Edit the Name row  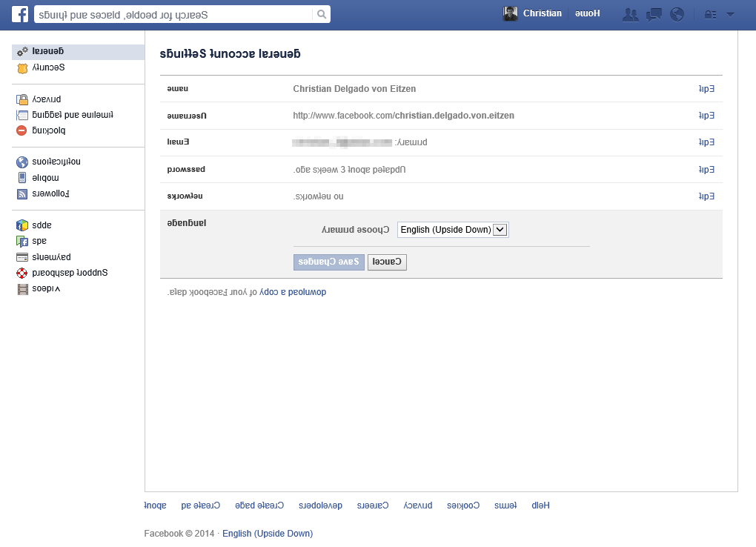click(x=706, y=89)
